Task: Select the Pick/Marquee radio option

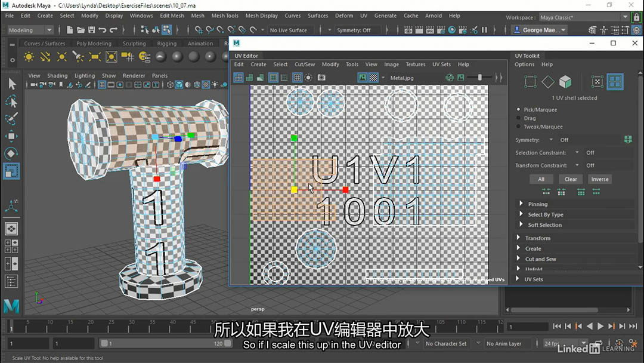Action: click(519, 110)
